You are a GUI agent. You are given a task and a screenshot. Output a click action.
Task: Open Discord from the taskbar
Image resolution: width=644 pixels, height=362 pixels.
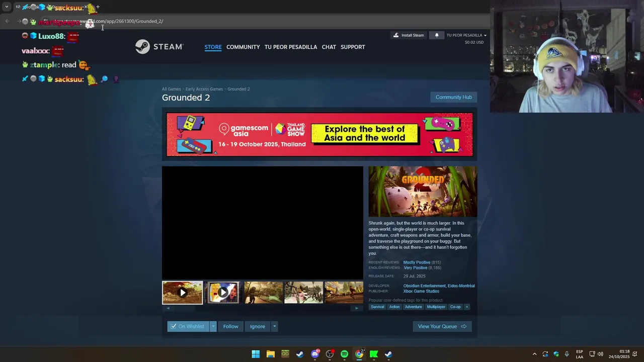tap(315, 354)
